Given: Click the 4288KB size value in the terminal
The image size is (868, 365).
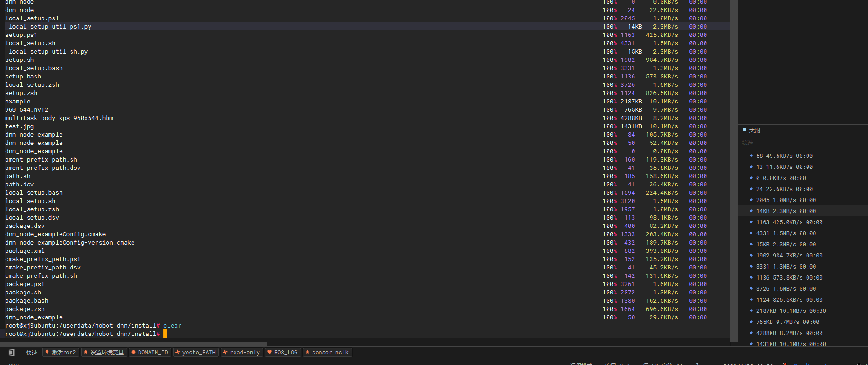Looking at the screenshot, I should tap(631, 118).
